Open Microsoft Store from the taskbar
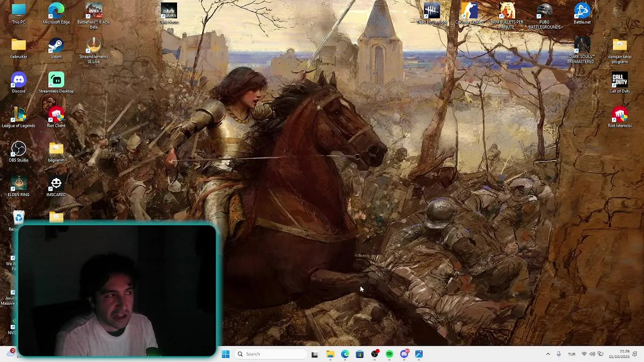644x362 pixels. click(360, 354)
